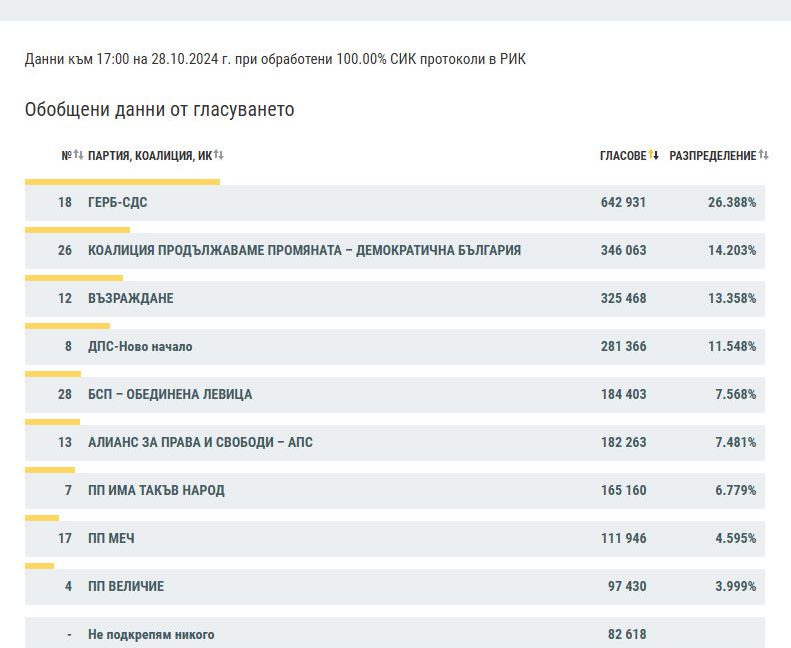Image resolution: width=791 pixels, height=648 pixels.
Task: Select ПП ИМА ТАКЪВ НАРОД
Action: tap(156, 491)
